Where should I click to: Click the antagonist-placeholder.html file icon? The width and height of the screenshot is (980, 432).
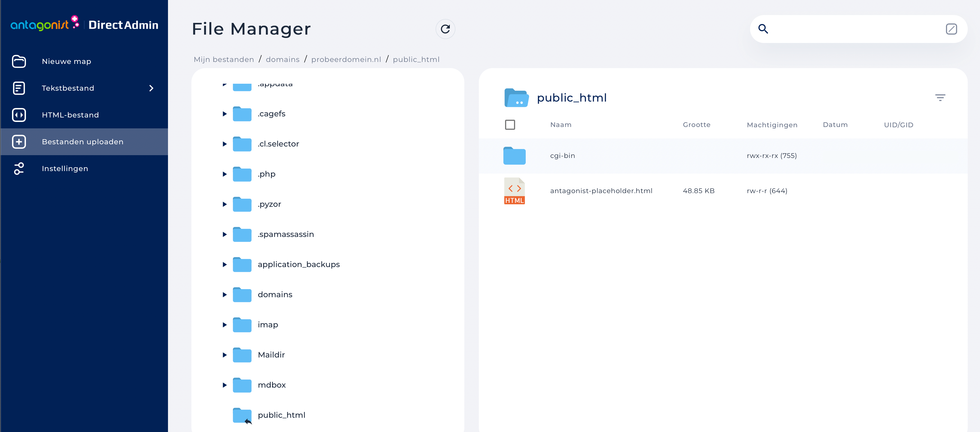coord(514,191)
